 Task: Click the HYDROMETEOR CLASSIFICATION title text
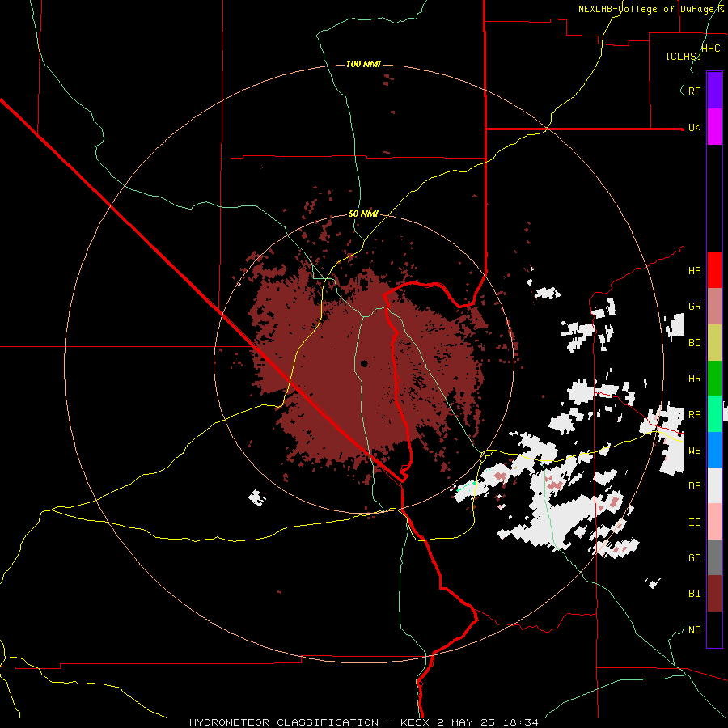pyautogui.click(x=284, y=722)
